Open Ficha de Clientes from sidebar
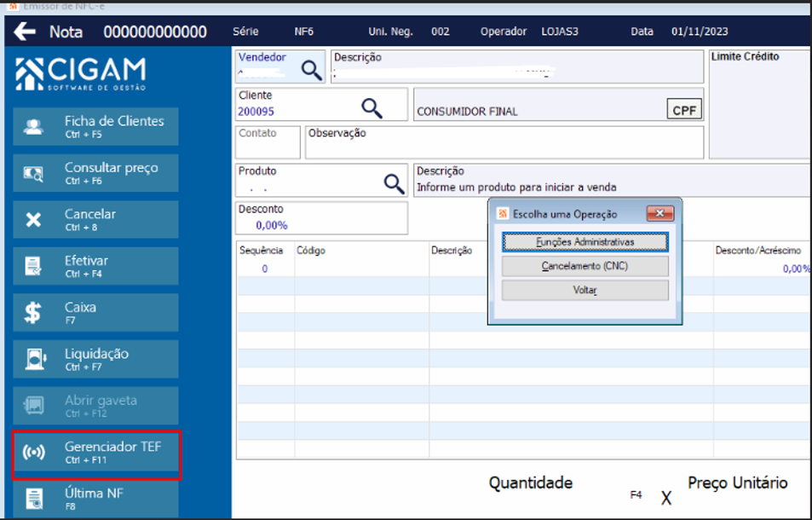 click(x=95, y=126)
